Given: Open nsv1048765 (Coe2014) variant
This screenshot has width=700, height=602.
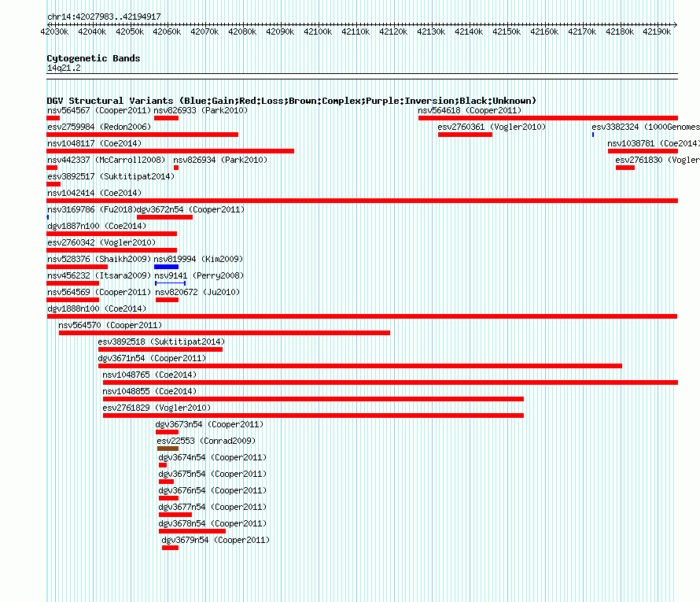Looking at the screenshot, I should pos(149,375).
